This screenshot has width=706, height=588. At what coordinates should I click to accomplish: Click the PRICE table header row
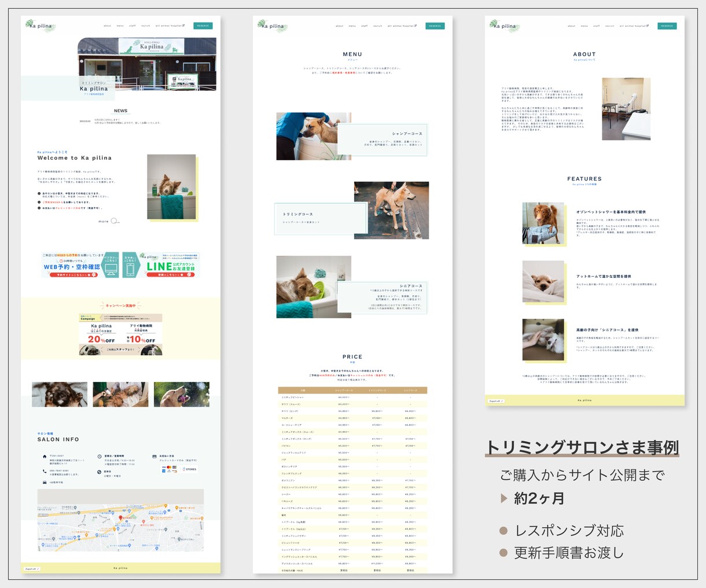point(352,390)
